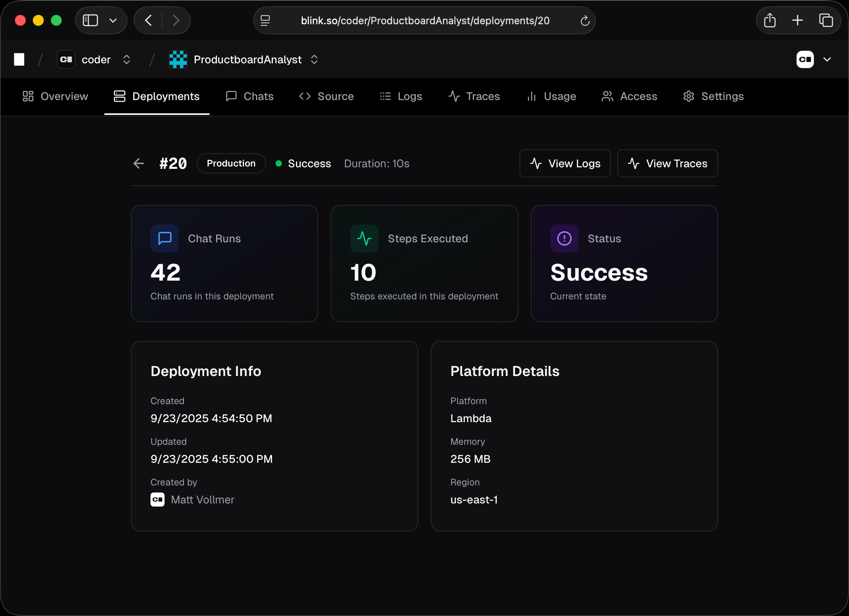Click the Chats speech bubble icon
The width and height of the screenshot is (849, 616).
231,96
